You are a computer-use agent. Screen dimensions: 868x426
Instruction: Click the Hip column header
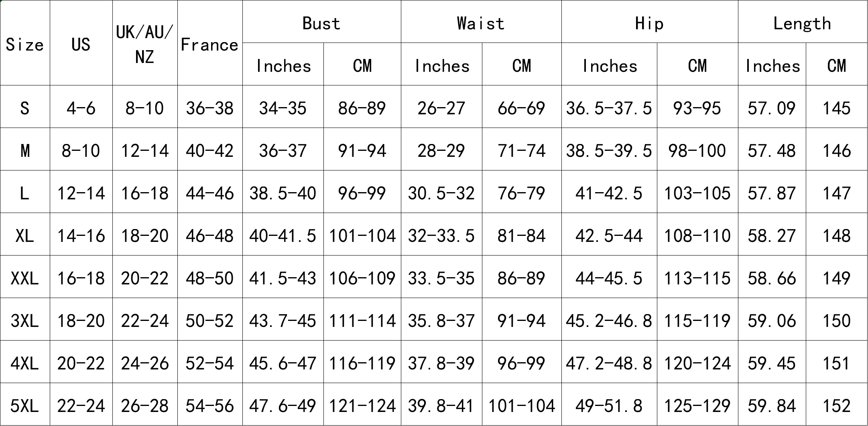[x=649, y=23]
